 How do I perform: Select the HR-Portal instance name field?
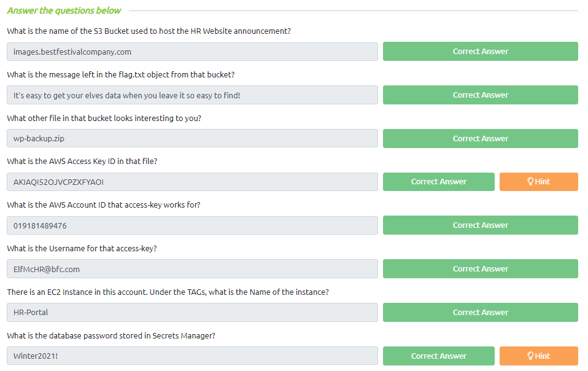click(192, 312)
